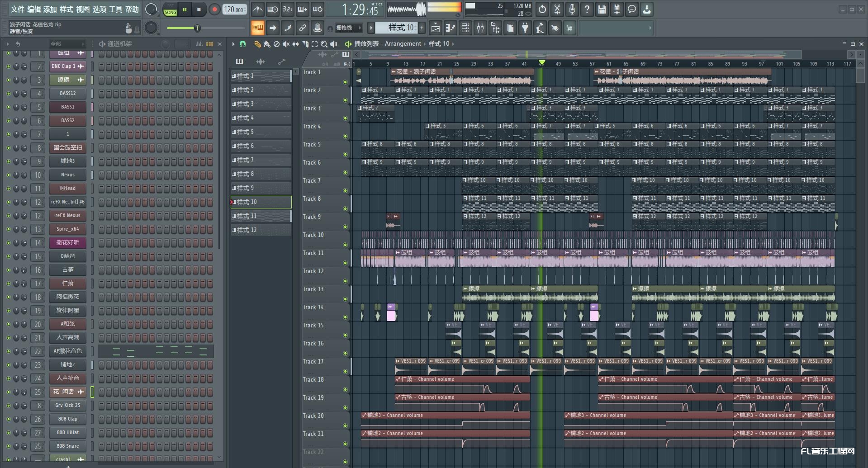Open the 文件 menu
This screenshot has height=468, width=868.
[x=17, y=9]
